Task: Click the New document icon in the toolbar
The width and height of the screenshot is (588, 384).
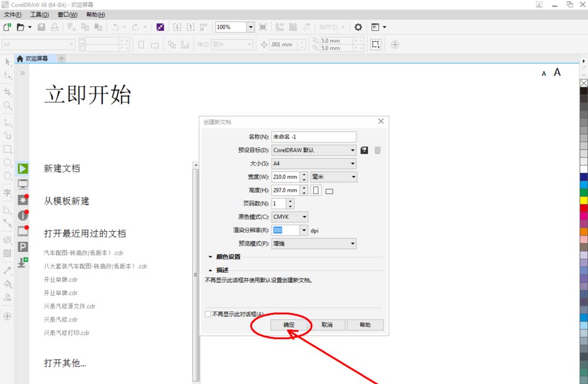Action: pos(7,27)
